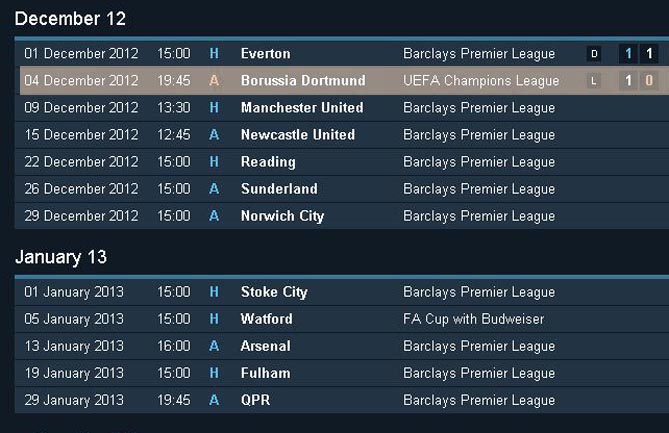The height and width of the screenshot is (433, 669).
Task: Click the A away indicator for Newcastle United
Action: click(x=214, y=135)
